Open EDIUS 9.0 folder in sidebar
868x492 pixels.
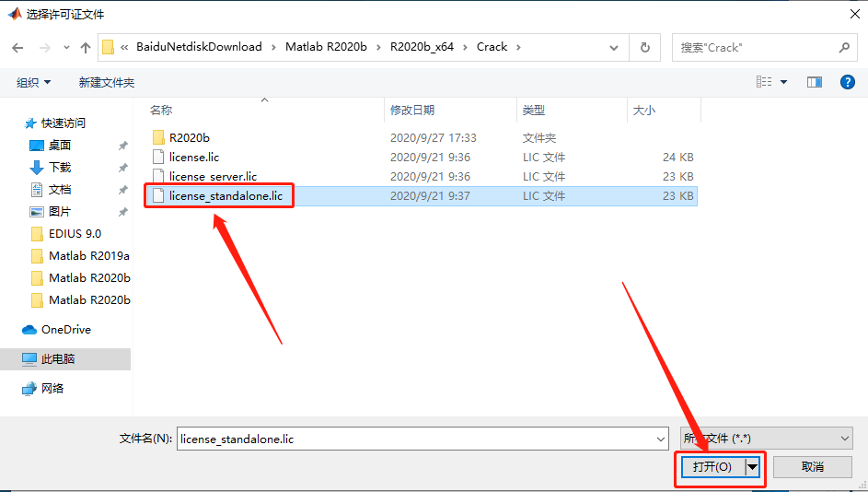pyautogui.click(x=75, y=234)
